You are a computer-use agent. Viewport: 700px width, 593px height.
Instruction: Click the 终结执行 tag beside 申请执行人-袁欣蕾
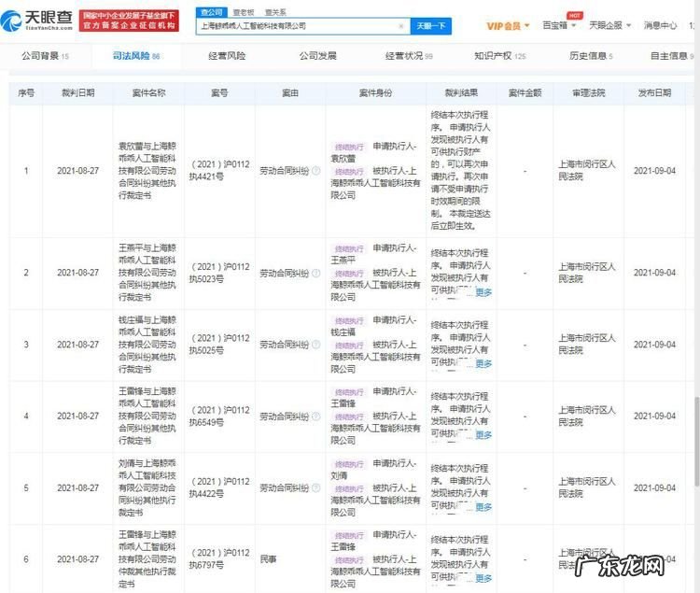[x=349, y=147]
